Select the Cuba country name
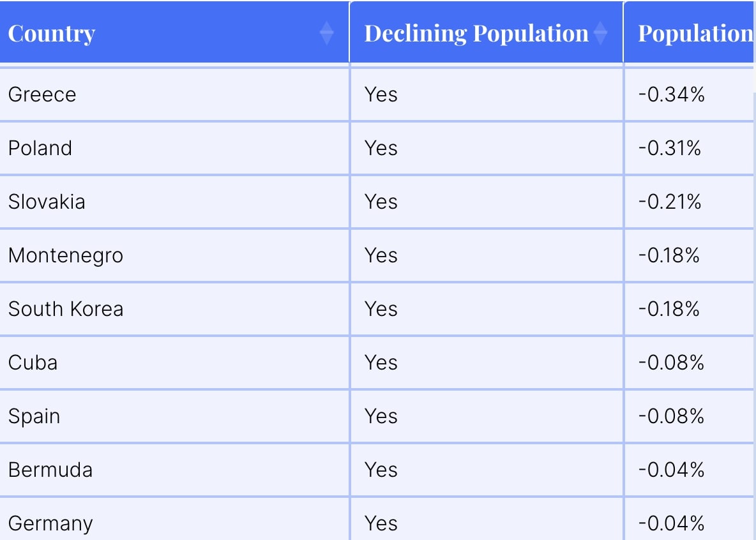The height and width of the screenshot is (540, 756). click(x=33, y=363)
